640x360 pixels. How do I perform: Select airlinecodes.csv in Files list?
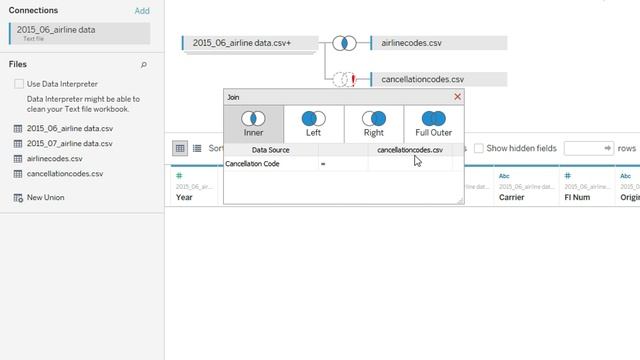(x=55, y=159)
